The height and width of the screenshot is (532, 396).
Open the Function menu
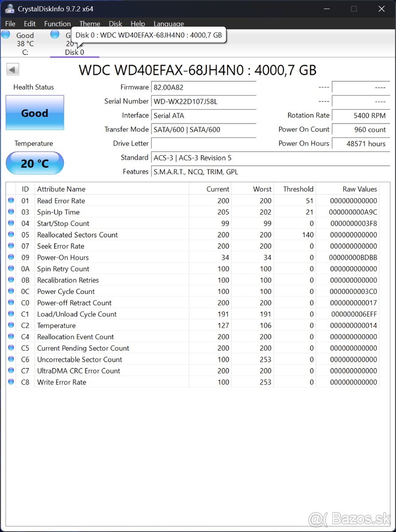(57, 23)
